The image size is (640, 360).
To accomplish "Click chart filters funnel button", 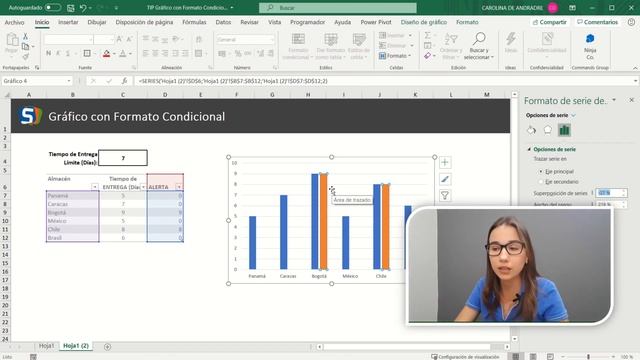I will click(445, 196).
